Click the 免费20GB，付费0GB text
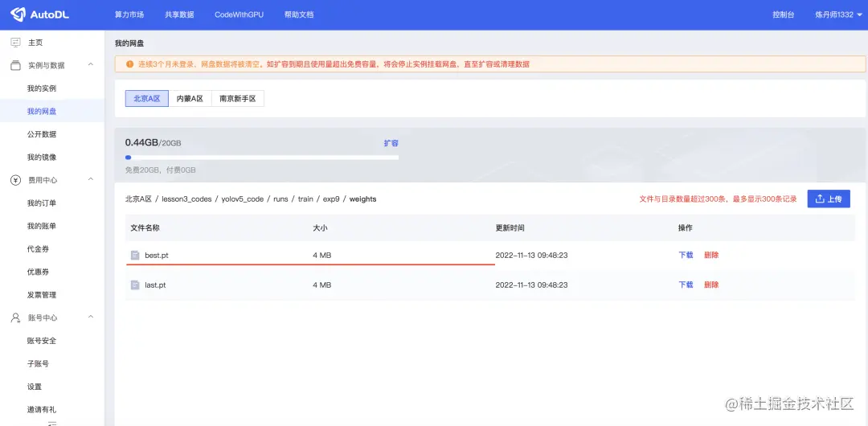Image resolution: width=868 pixels, height=426 pixels. 161,170
